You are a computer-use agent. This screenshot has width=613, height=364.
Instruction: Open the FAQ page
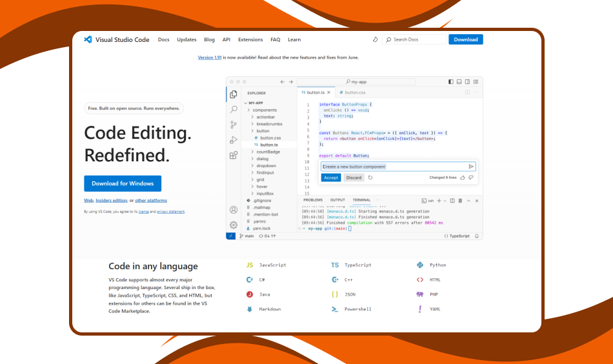[276, 39]
